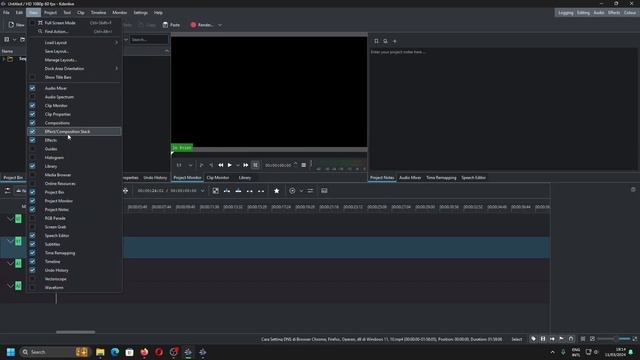Screen dimensions: 640x360
Task: Open the monitor zoom level dropdown
Action: pos(190,165)
